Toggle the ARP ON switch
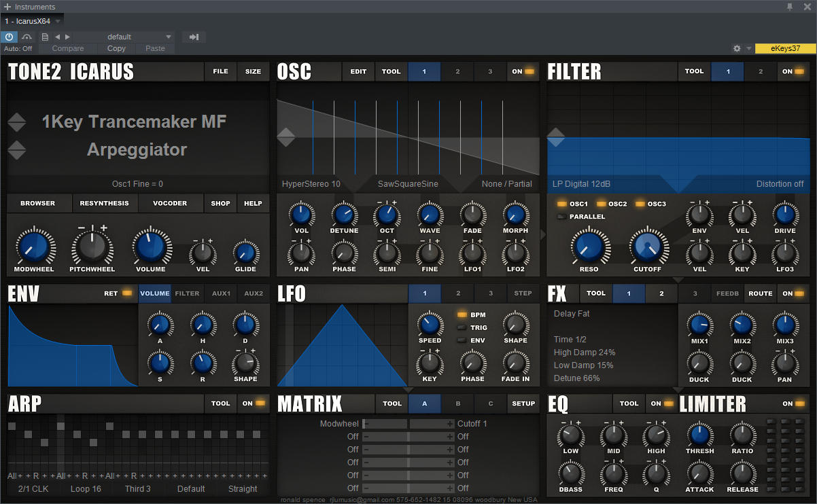The height and width of the screenshot is (504, 817). pyautogui.click(x=254, y=403)
